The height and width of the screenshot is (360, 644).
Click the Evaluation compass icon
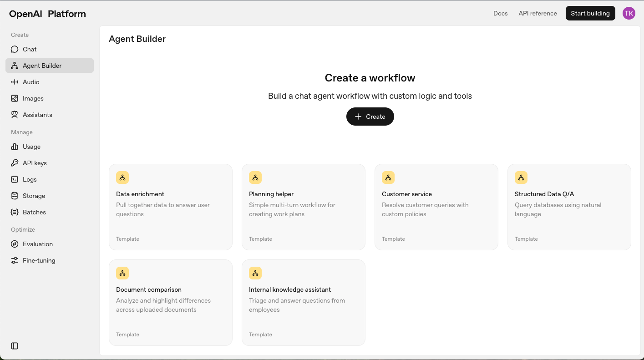tap(15, 244)
